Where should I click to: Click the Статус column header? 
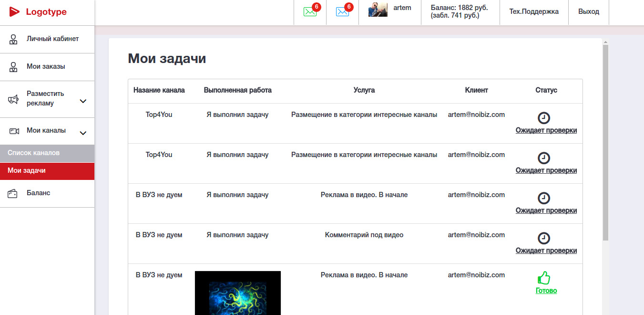pyautogui.click(x=546, y=90)
